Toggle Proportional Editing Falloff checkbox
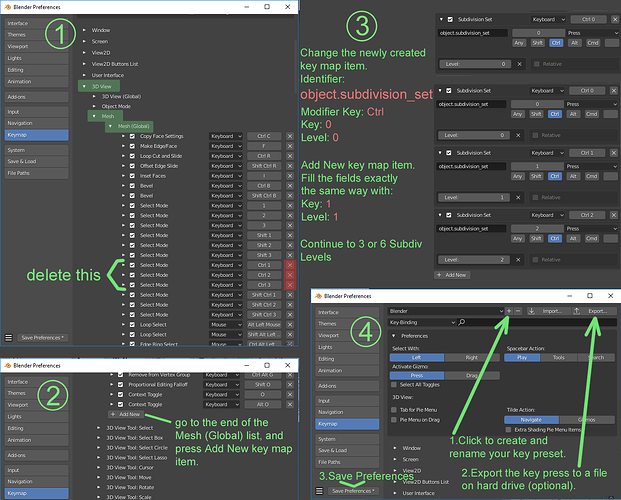Image resolution: width=621 pixels, height=500 pixels. 120,384
